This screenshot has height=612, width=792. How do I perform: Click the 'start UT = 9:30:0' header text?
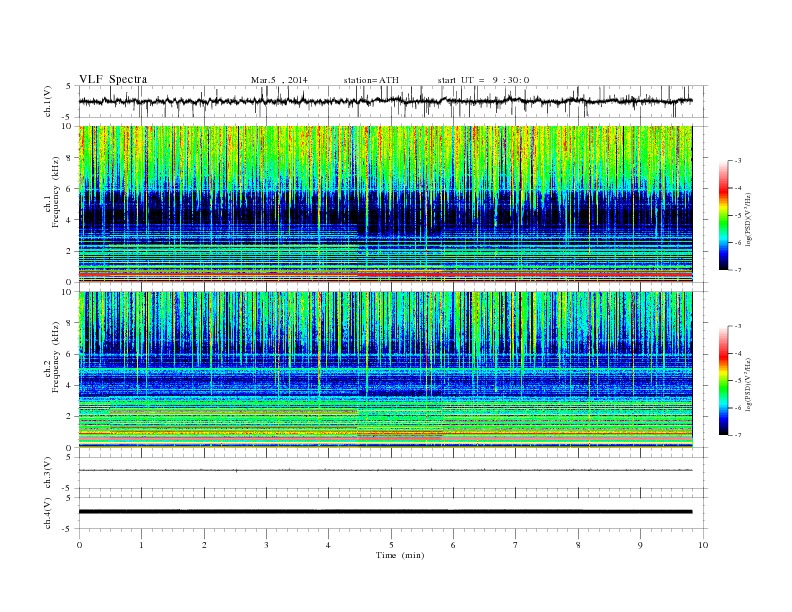click(x=483, y=80)
